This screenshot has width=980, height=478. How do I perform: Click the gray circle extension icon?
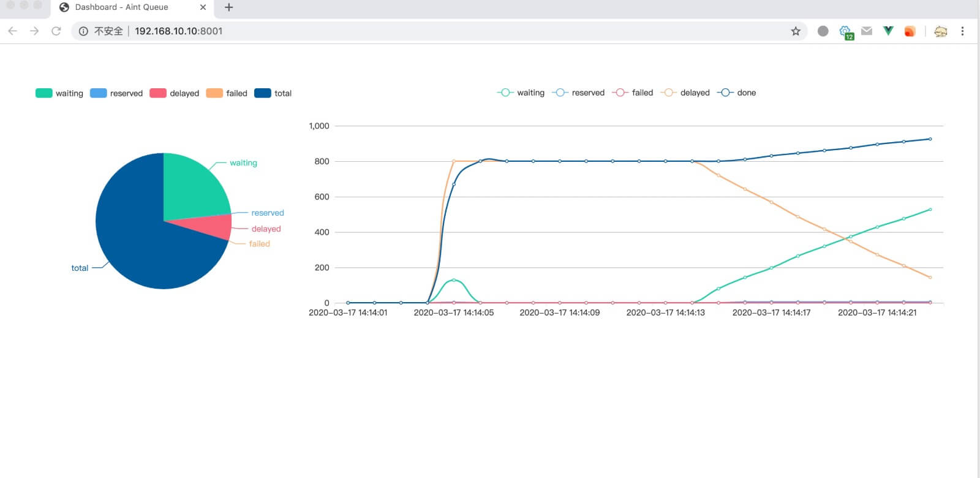823,31
